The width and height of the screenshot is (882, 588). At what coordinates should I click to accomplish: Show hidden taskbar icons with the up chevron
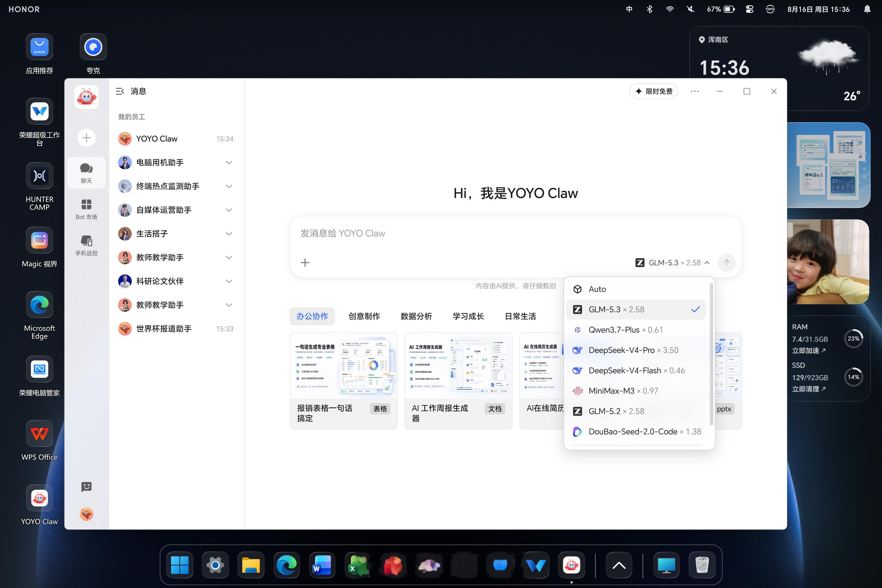(619, 565)
